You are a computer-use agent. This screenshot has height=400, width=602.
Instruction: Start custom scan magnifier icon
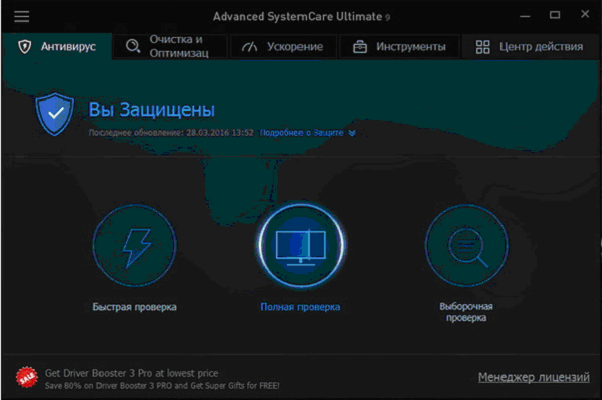(466, 245)
